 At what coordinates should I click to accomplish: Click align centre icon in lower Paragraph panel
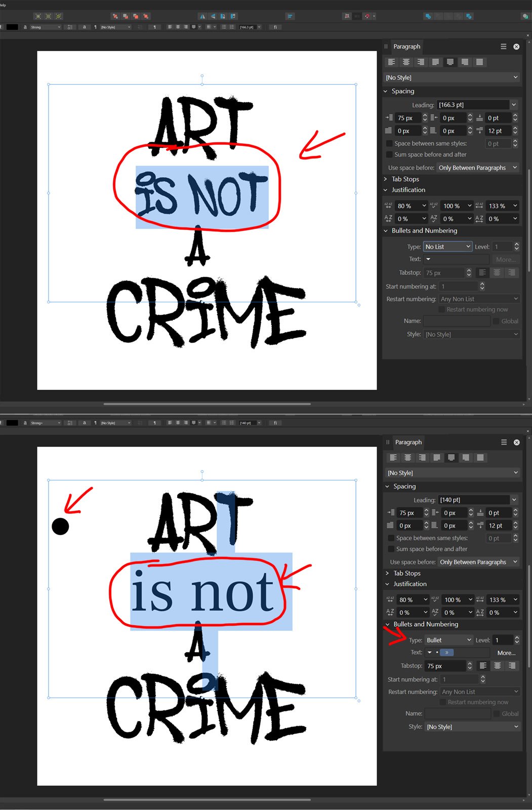(x=407, y=457)
